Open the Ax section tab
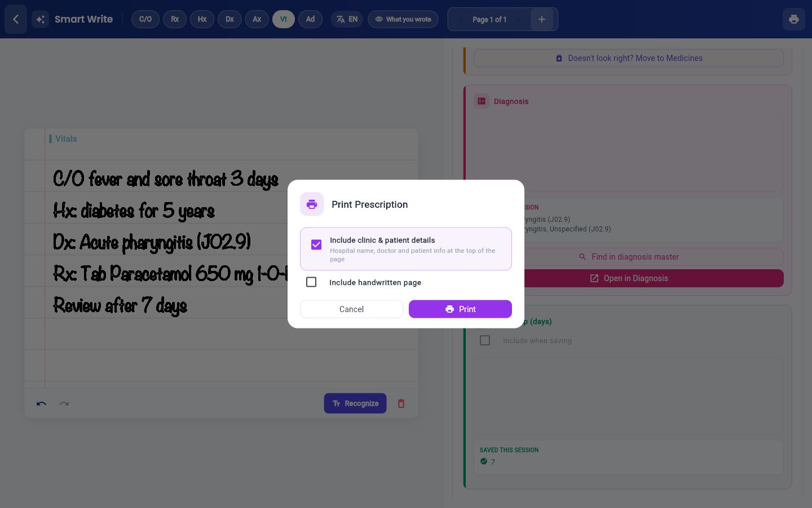The height and width of the screenshot is (508, 812). click(x=257, y=19)
